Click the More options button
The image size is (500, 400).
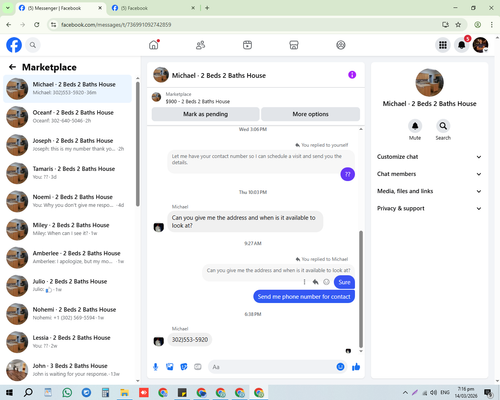(x=311, y=114)
